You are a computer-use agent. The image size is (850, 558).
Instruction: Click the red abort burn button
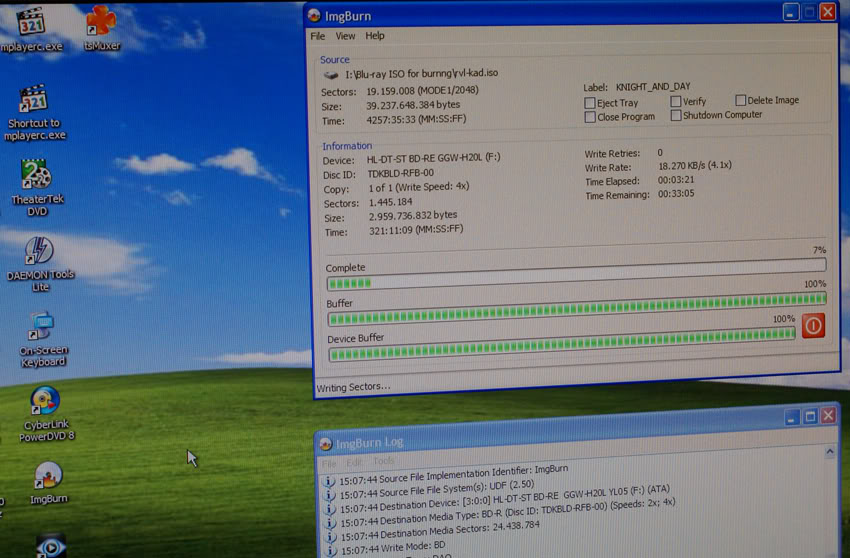click(812, 326)
